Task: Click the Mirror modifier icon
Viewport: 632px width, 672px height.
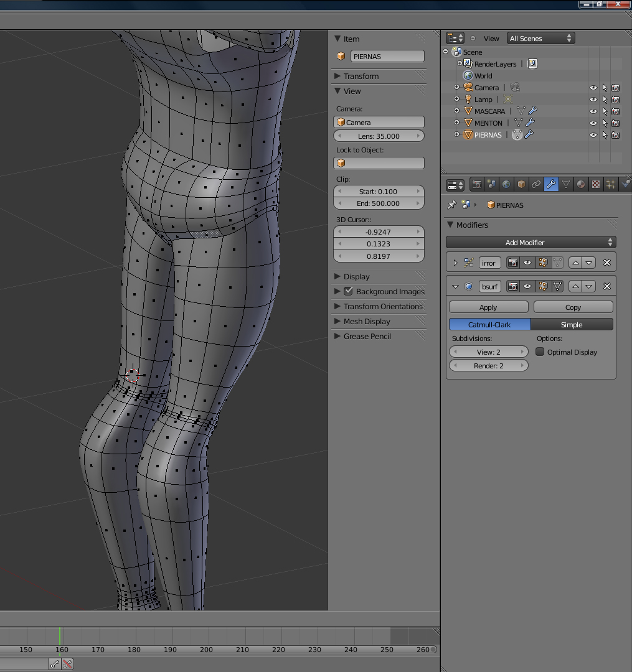Action: pos(469,263)
